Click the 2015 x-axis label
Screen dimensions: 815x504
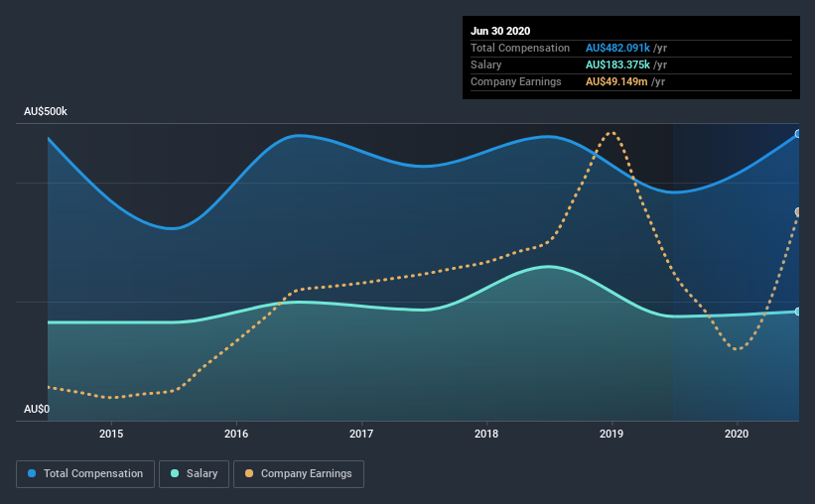(111, 434)
